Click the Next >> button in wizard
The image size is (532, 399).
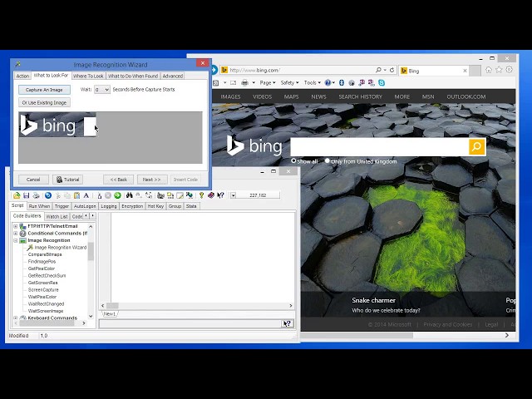tap(151, 180)
